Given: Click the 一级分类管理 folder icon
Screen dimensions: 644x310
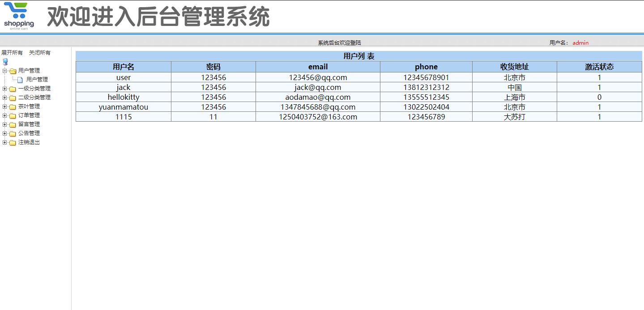Looking at the screenshot, I should tap(13, 89).
